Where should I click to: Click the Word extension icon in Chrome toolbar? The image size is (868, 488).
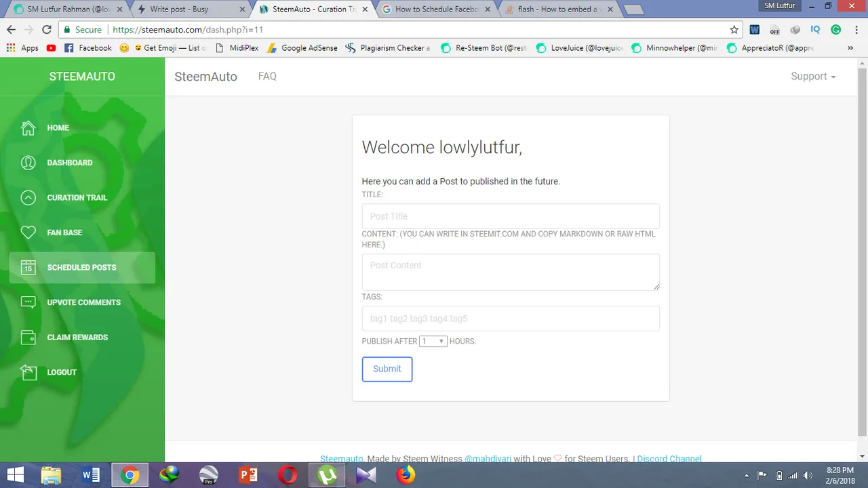pyautogui.click(x=755, y=30)
